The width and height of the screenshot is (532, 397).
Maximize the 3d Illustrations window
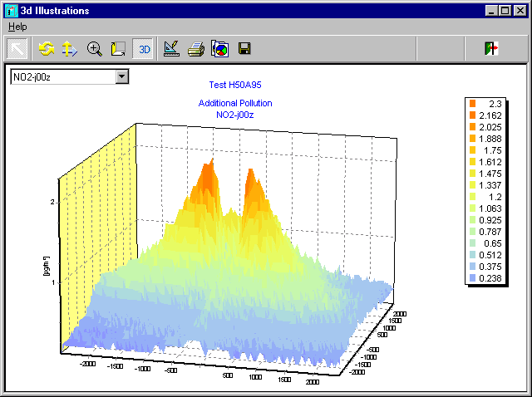505,11
